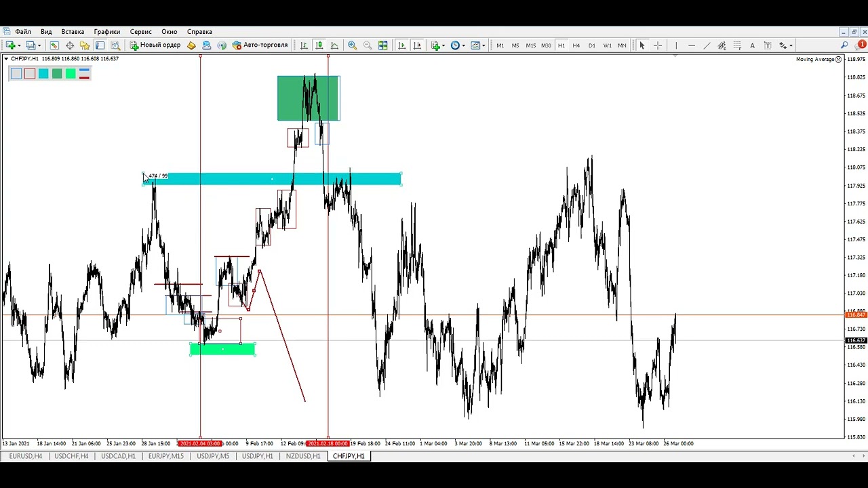Toggle chart shift from right border
Viewport: 868px width, 488px height.
click(417, 45)
